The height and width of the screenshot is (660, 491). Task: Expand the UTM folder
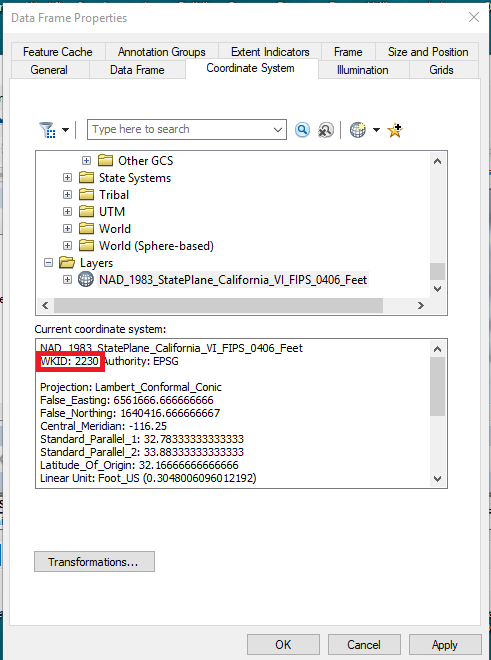[x=67, y=211]
